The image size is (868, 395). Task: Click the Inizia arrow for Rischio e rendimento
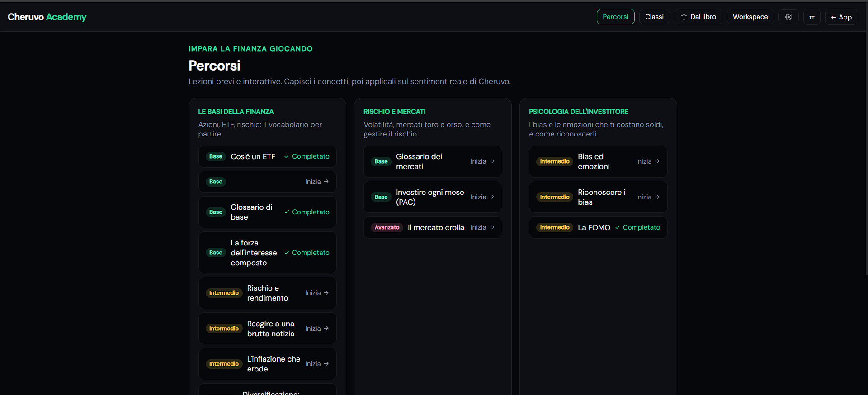pyautogui.click(x=326, y=293)
